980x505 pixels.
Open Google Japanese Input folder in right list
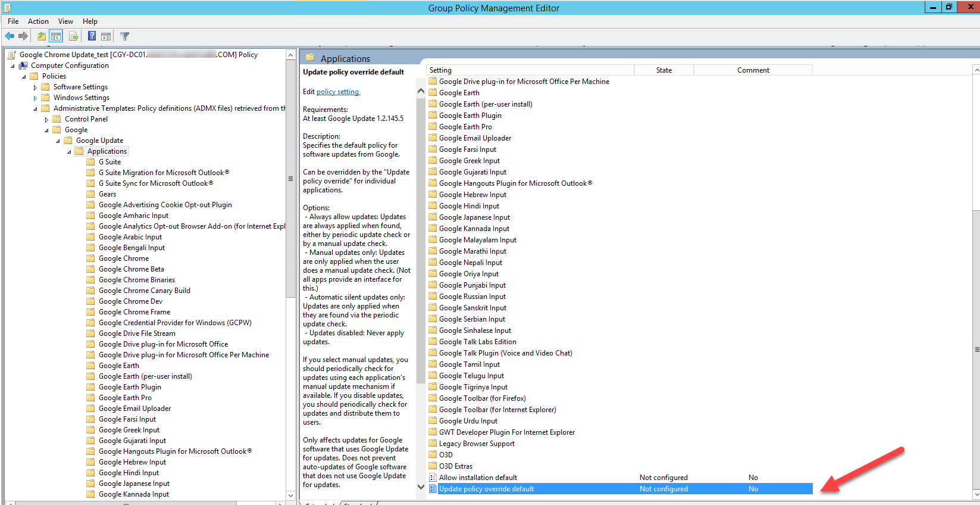474,217
